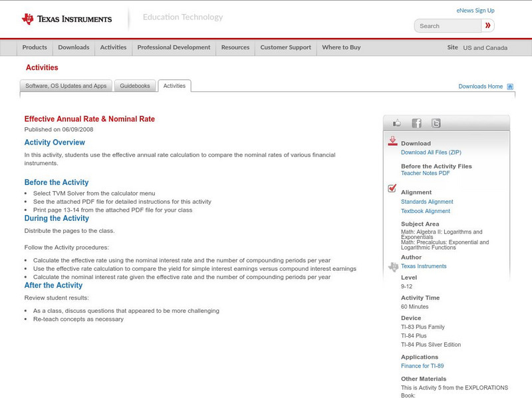Viewport: 532px width, 398px height.
Task: Open the eNews Sign Up link
Action: click(475, 11)
